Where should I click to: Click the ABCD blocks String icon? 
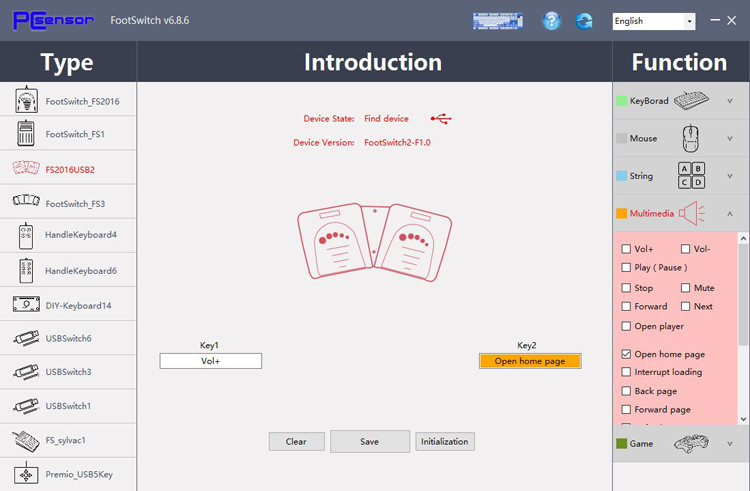coord(691,175)
